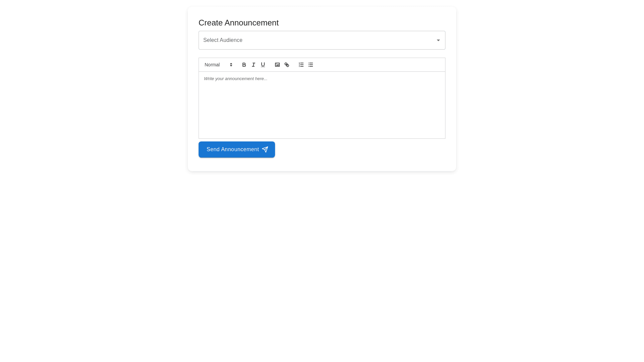This screenshot has width=644, height=362.
Task: Click the Select Audience caret arrow
Action: point(438,40)
